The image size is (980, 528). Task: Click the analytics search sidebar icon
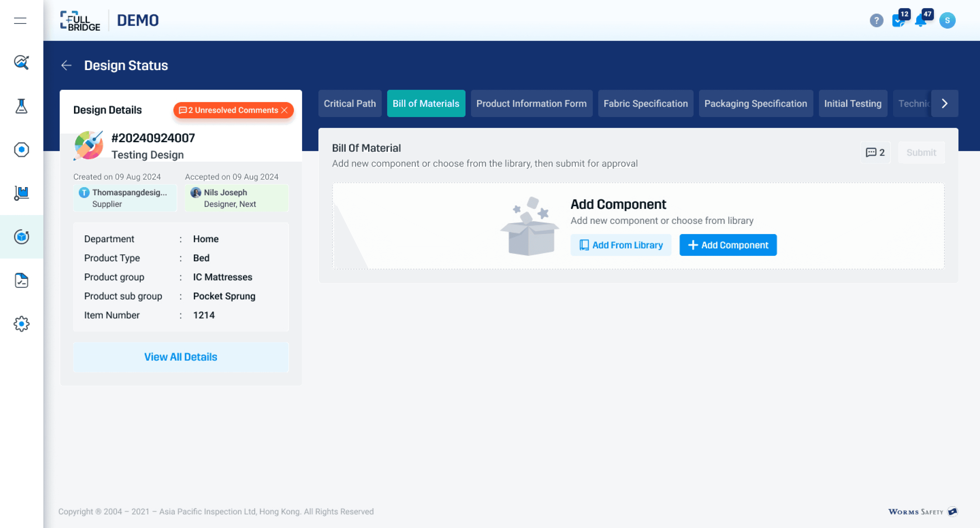point(21,62)
